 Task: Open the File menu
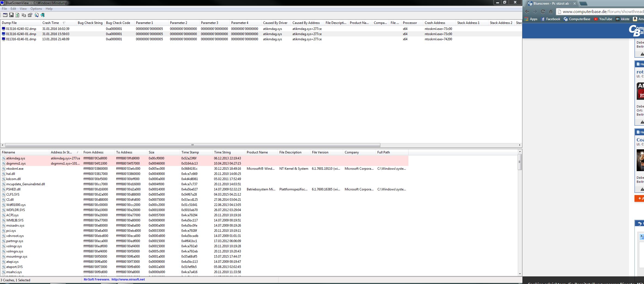4,9
